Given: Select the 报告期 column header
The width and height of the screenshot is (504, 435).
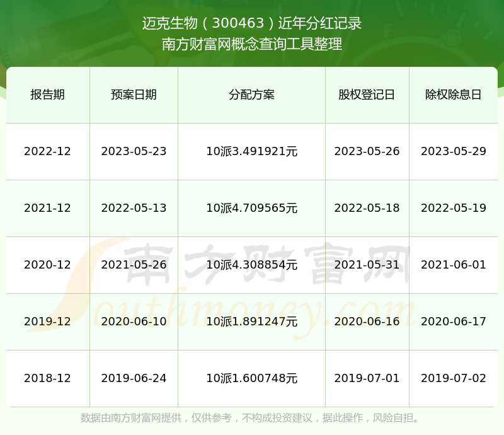Looking at the screenshot, I should click(48, 95).
